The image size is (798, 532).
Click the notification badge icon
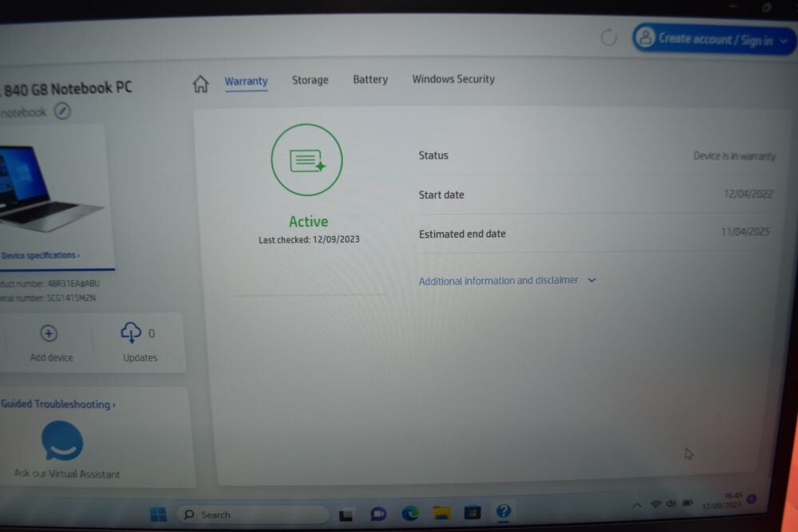pos(752,499)
